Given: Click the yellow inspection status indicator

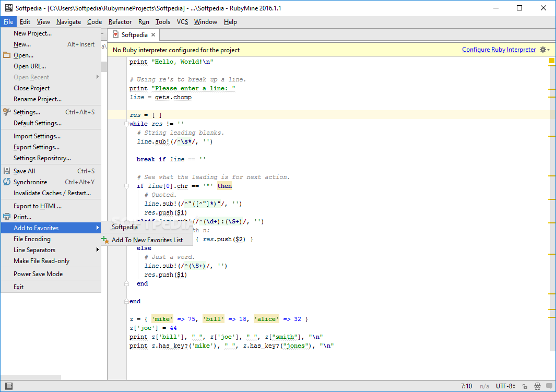Looking at the screenshot, I should click(551, 61).
